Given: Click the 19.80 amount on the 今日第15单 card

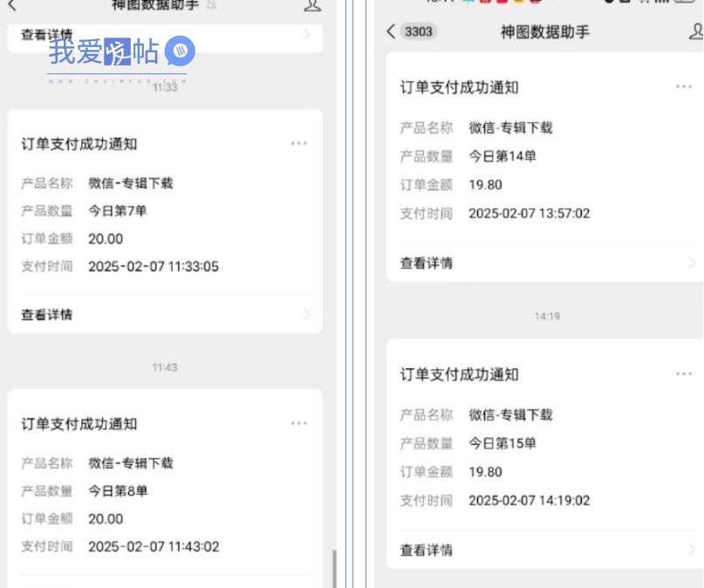Looking at the screenshot, I should coord(485,472).
